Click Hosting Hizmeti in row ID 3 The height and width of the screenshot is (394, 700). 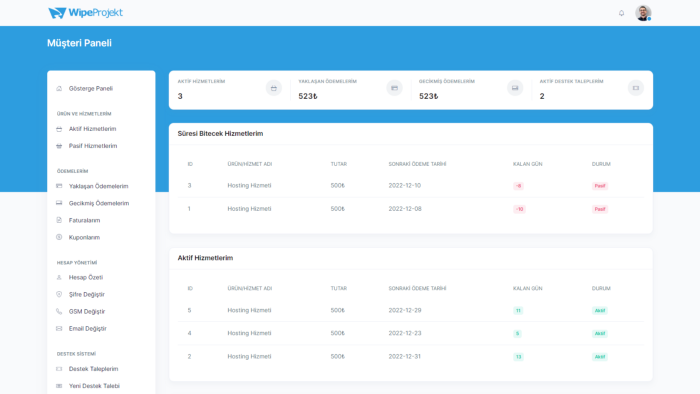[x=249, y=186]
